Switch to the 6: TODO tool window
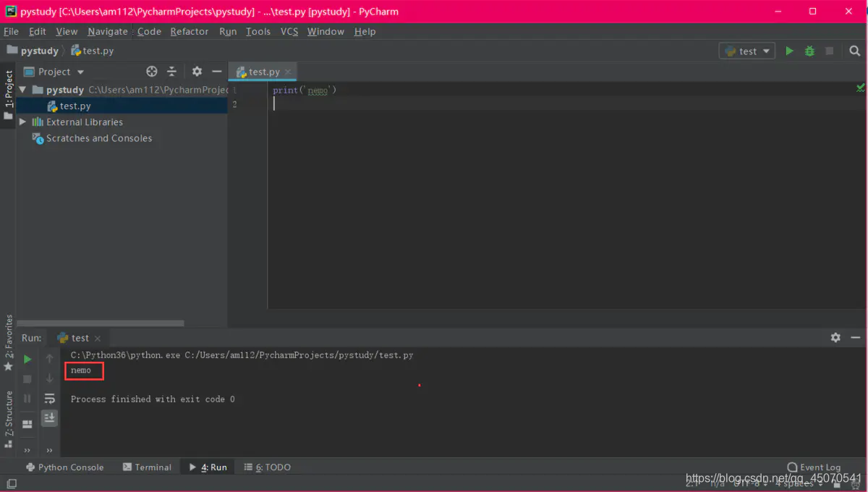The image size is (868, 492). click(x=267, y=467)
